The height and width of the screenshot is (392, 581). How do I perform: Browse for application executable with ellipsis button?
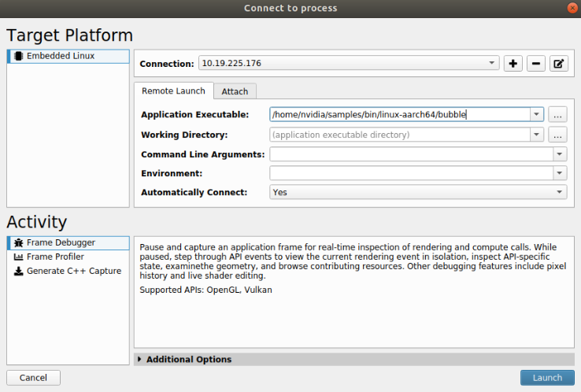click(x=557, y=115)
